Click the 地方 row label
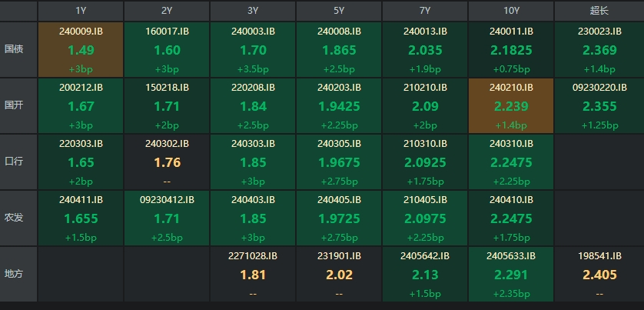The height and width of the screenshot is (310, 644). (18, 274)
